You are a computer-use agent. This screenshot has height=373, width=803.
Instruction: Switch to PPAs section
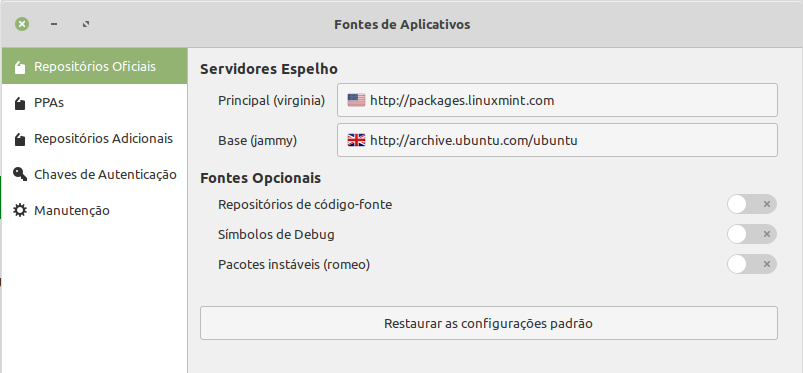point(94,103)
